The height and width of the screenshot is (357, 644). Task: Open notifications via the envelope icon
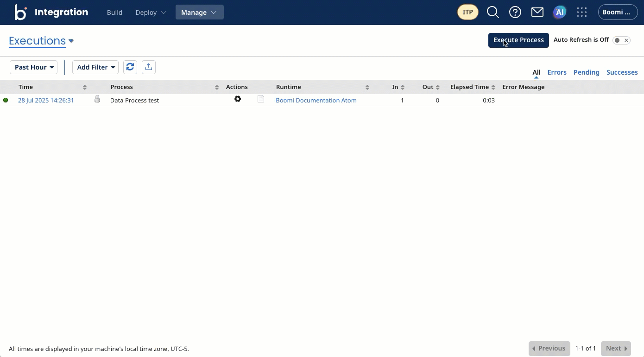point(537,12)
